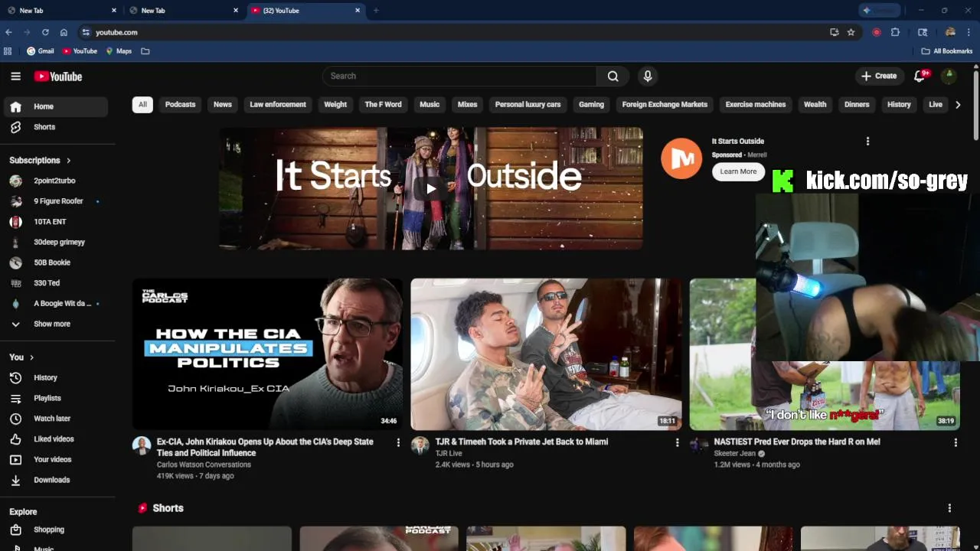The width and height of the screenshot is (980, 551).
Task: Open the apps grid in bookmarks bar
Action: 8,51
